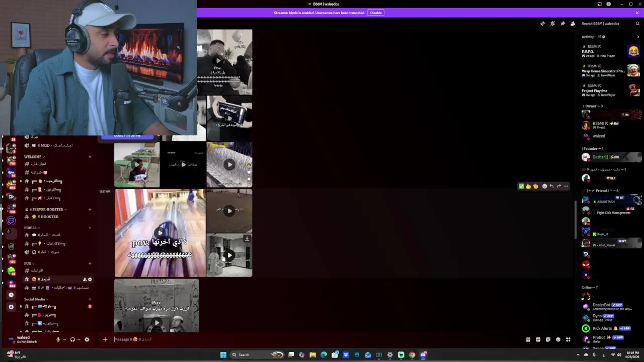This screenshot has height=362, width=644.
Task: Disable Streamer Mode button
Action: tap(376, 13)
